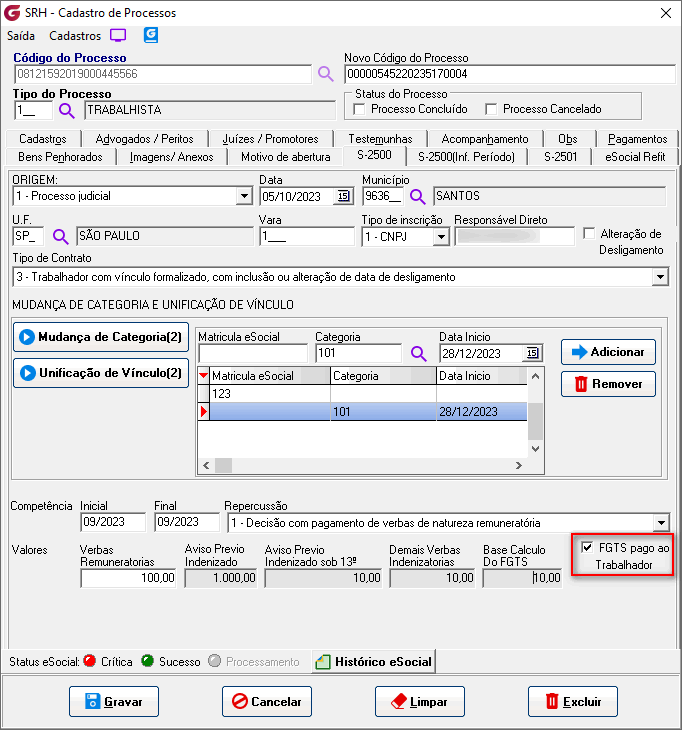Screen dimensions: 682x730
Task: Click search magnifier beside Código do Processo
Action: click(325, 74)
